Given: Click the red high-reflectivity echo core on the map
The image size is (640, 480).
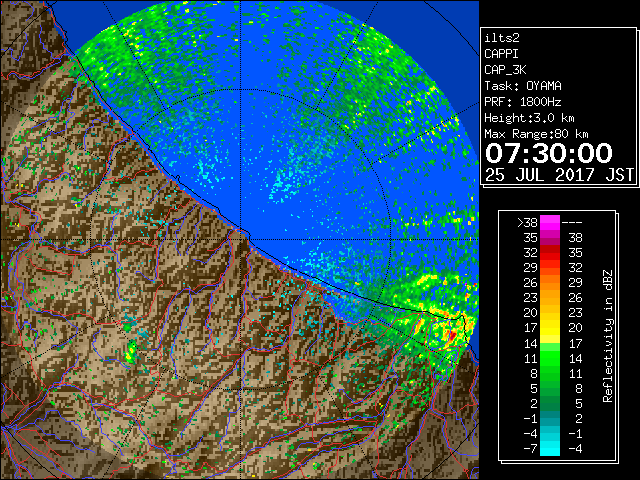Looking at the screenshot, I should tap(452, 335).
